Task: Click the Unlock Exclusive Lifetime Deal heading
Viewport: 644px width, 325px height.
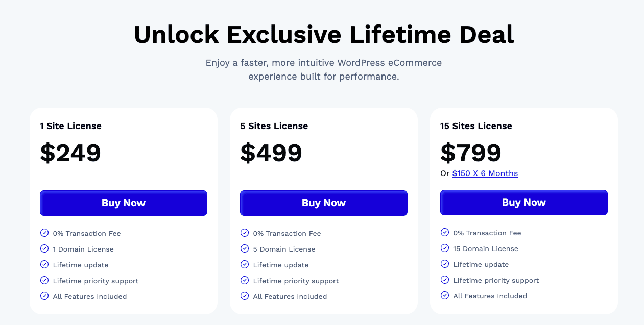Action: pyautogui.click(x=324, y=35)
